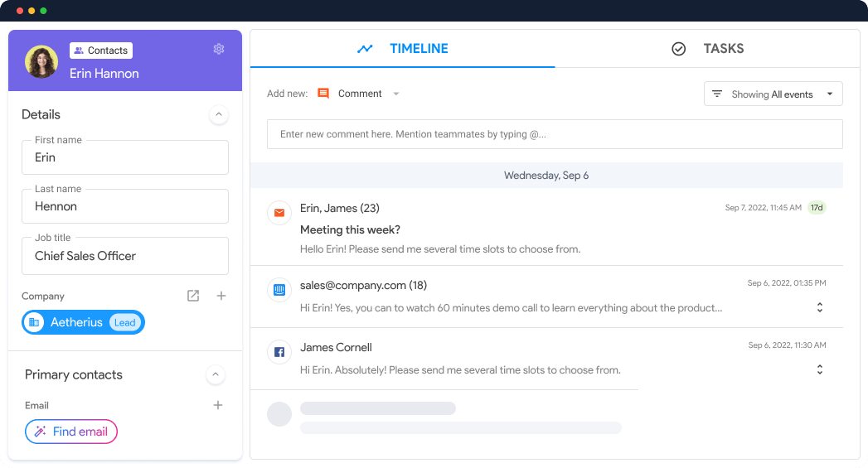Click the Timeline graph icon

coord(365,49)
